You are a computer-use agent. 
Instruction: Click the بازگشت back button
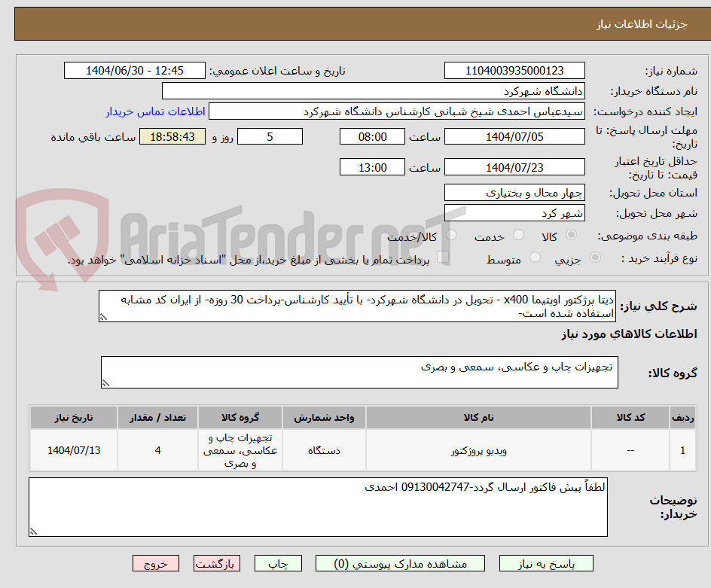(217, 563)
